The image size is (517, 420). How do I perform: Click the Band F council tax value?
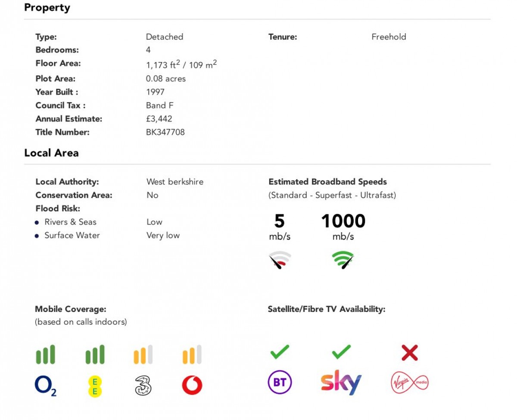[160, 106]
